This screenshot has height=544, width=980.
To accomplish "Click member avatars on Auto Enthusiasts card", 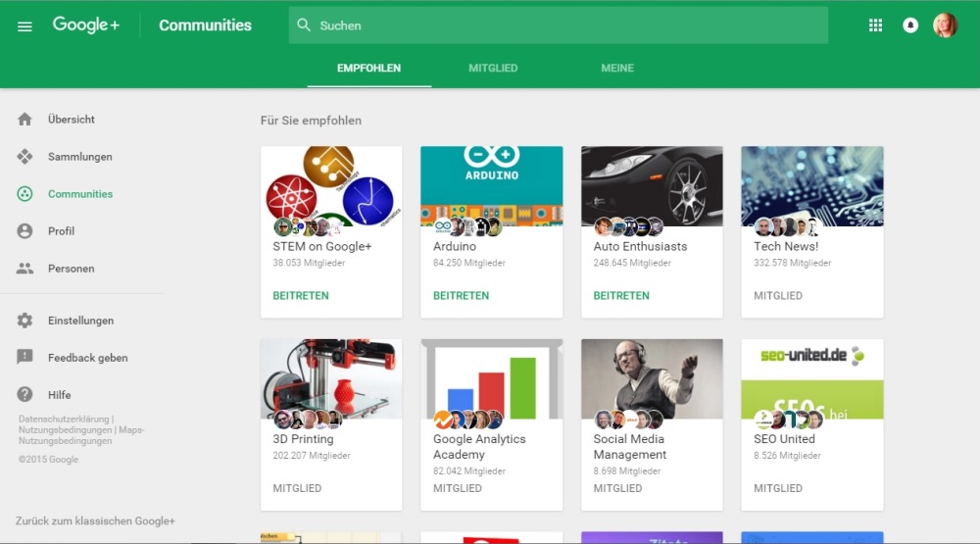I will (628, 226).
